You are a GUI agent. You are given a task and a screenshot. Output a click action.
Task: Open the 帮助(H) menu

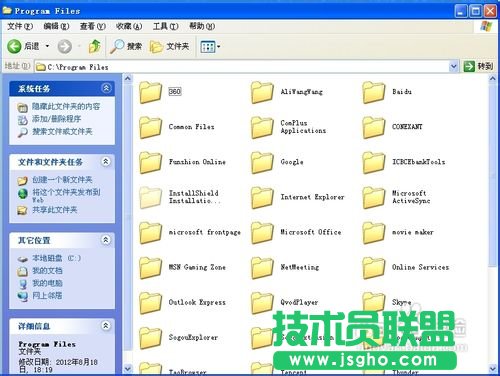click(202, 26)
